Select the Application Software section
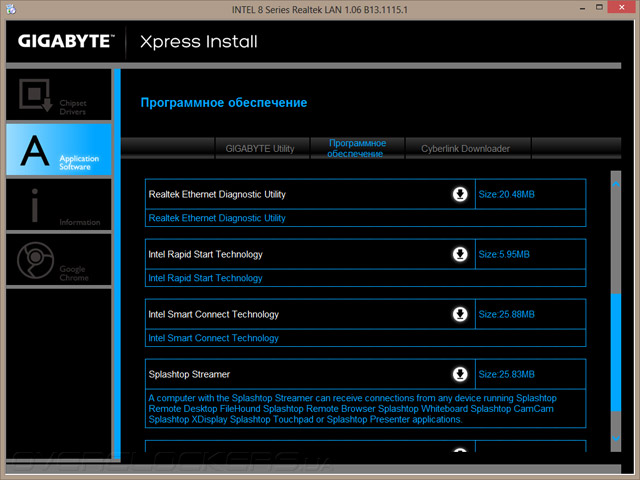 tap(59, 150)
